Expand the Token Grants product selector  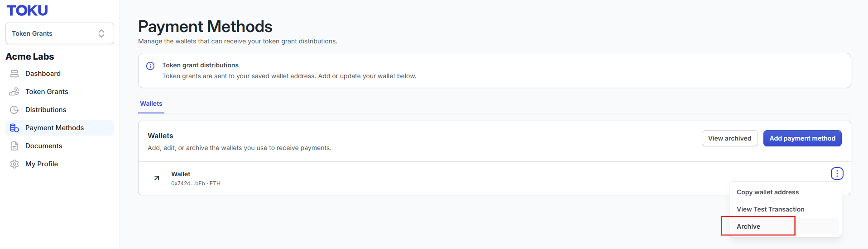pos(60,33)
